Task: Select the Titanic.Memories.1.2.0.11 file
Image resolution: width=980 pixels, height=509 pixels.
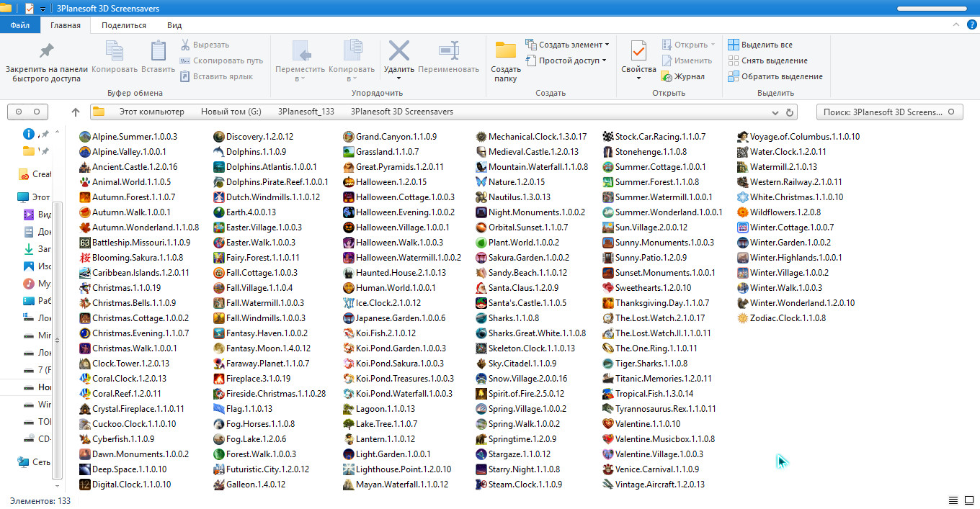Action: [x=663, y=379]
